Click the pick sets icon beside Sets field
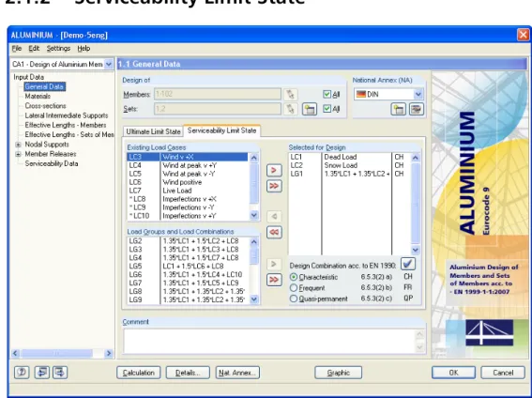This screenshot has width=532, height=398. pos(291,109)
